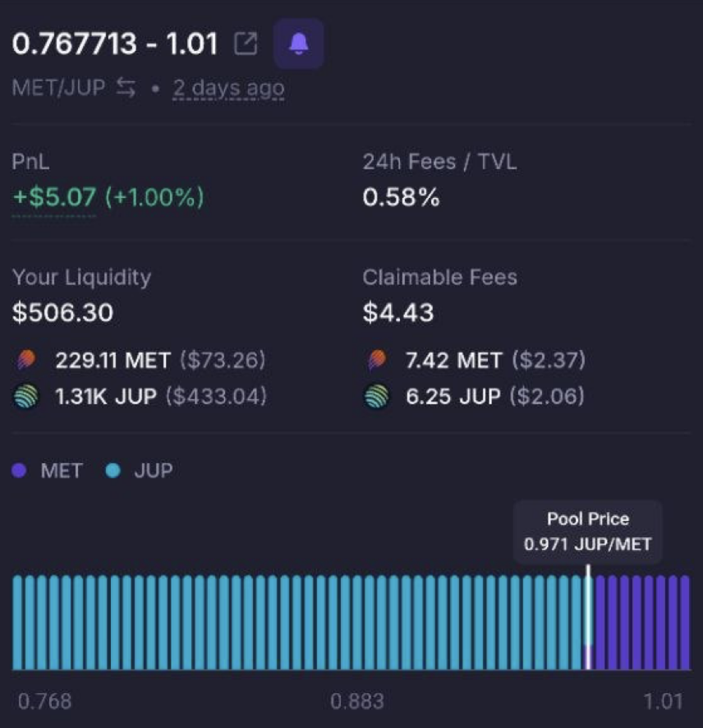Image resolution: width=703 pixels, height=728 pixels.
Task: Click the 0.883 axis label
Action: (357, 701)
